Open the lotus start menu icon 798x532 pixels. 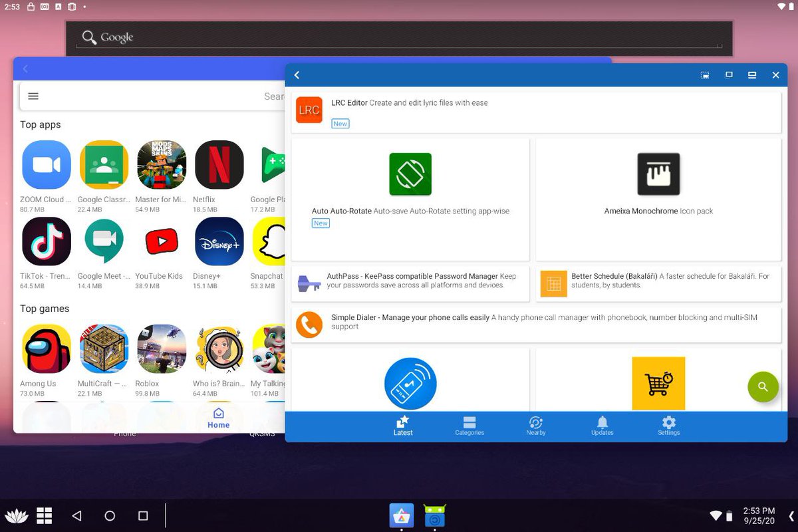coord(16,515)
